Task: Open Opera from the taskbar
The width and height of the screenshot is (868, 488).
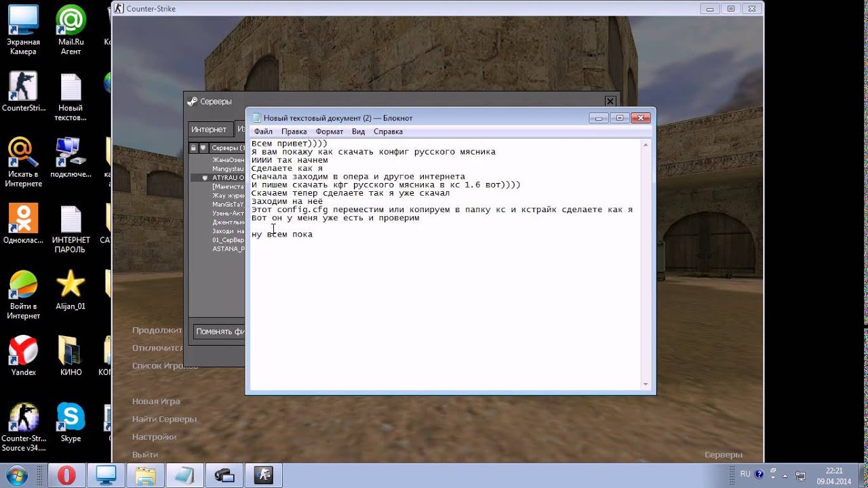Action: [x=66, y=475]
